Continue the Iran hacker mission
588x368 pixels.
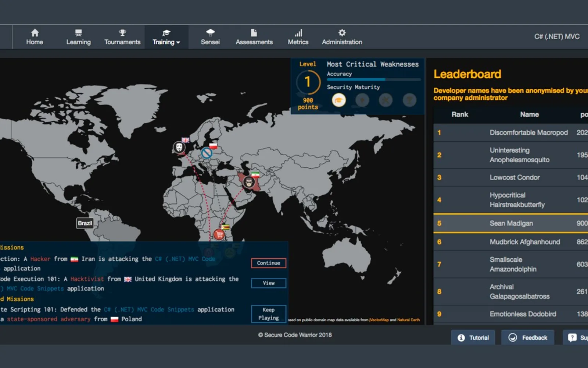click(x=269, y=263)
